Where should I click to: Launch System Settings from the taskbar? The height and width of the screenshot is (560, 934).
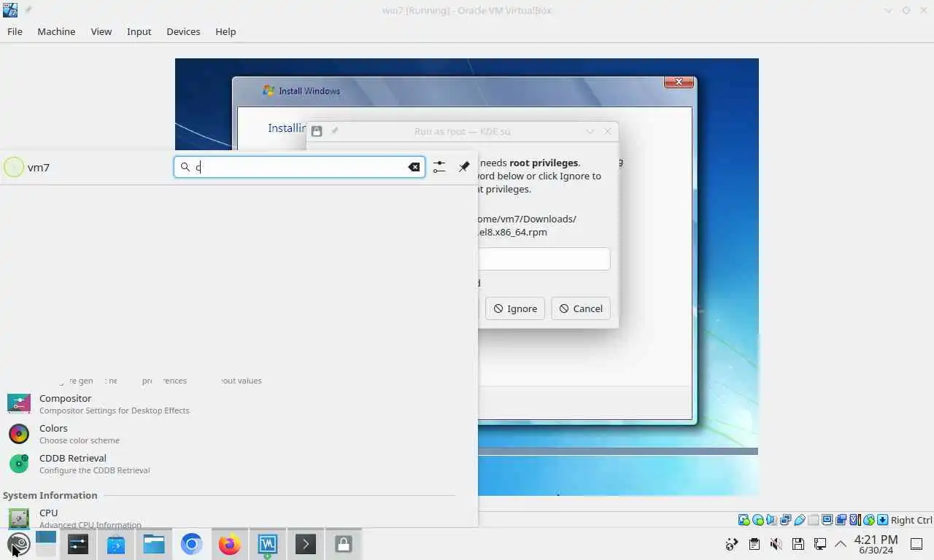pyautogui.click(x=78, y=544)
